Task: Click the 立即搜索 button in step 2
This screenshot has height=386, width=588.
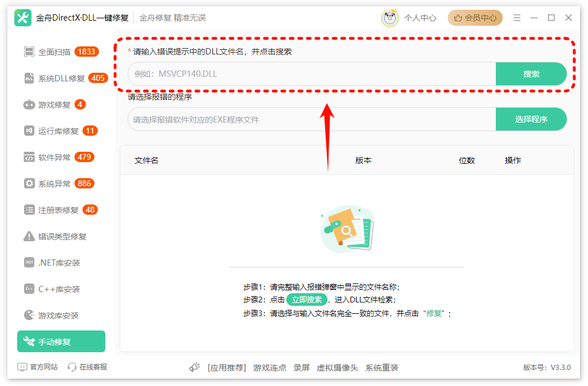Action: (307, 300)
